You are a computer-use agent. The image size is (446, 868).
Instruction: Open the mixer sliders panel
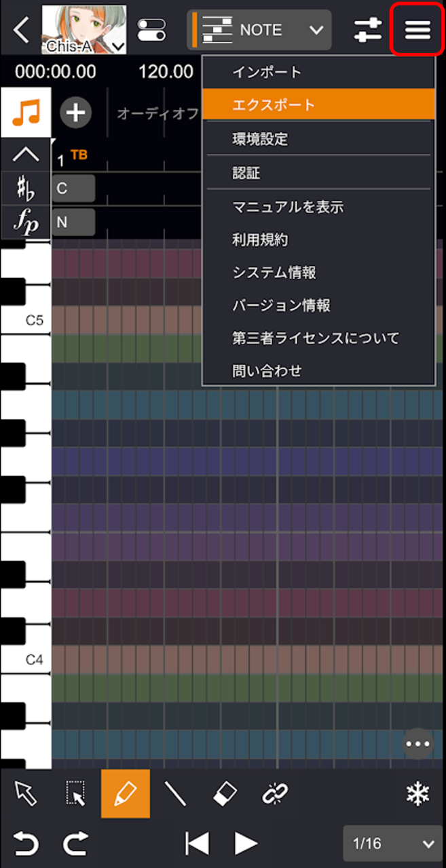point(369,30)
